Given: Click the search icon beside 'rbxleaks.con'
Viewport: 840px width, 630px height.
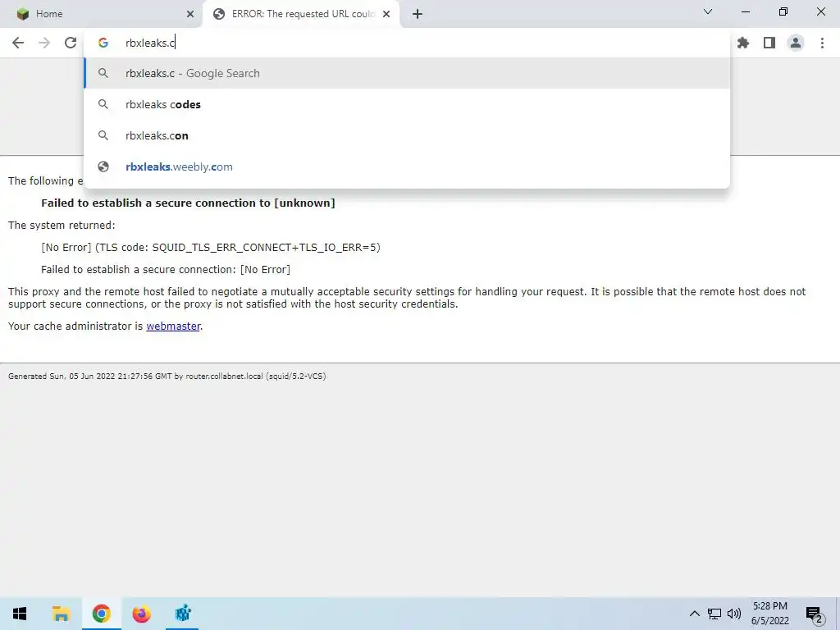Looking at the screenshot, I should coord(103,135).
